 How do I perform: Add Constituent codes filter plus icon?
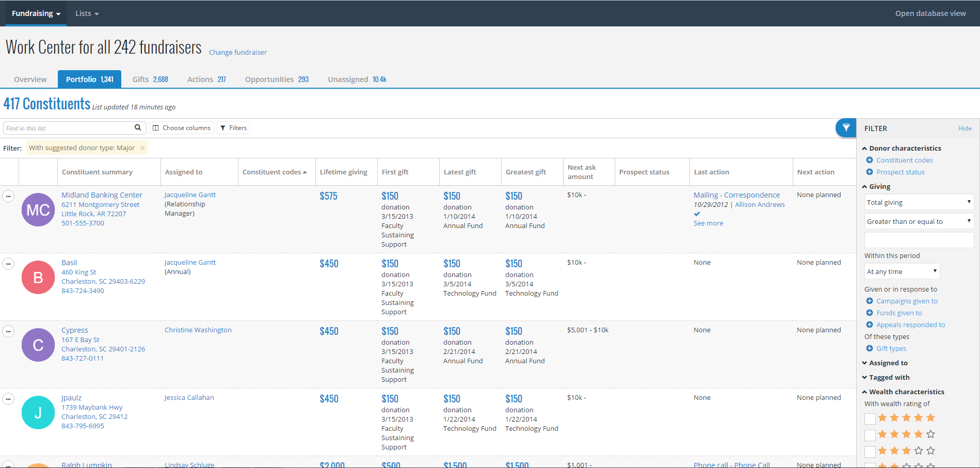(x=870, y=160)
